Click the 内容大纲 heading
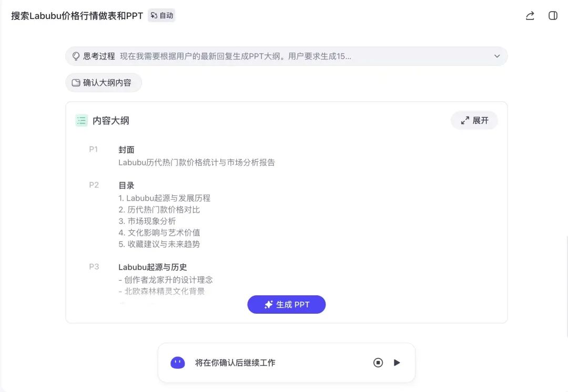Screen dimensions: 568x392 (x=111, y=120)
